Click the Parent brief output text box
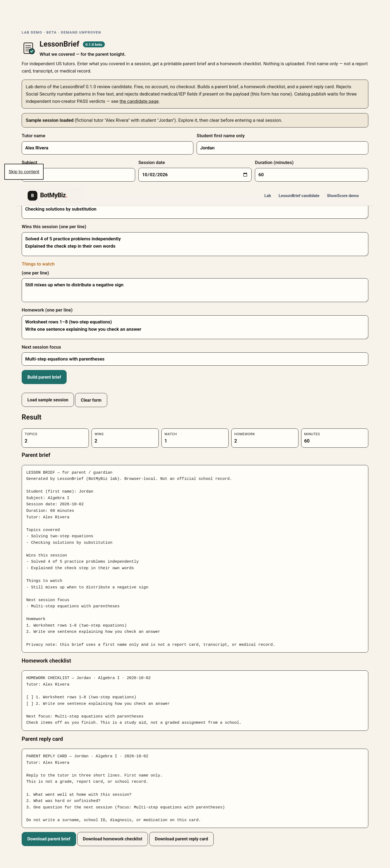Screen dimensions: 390x868 tap(195, 559)
